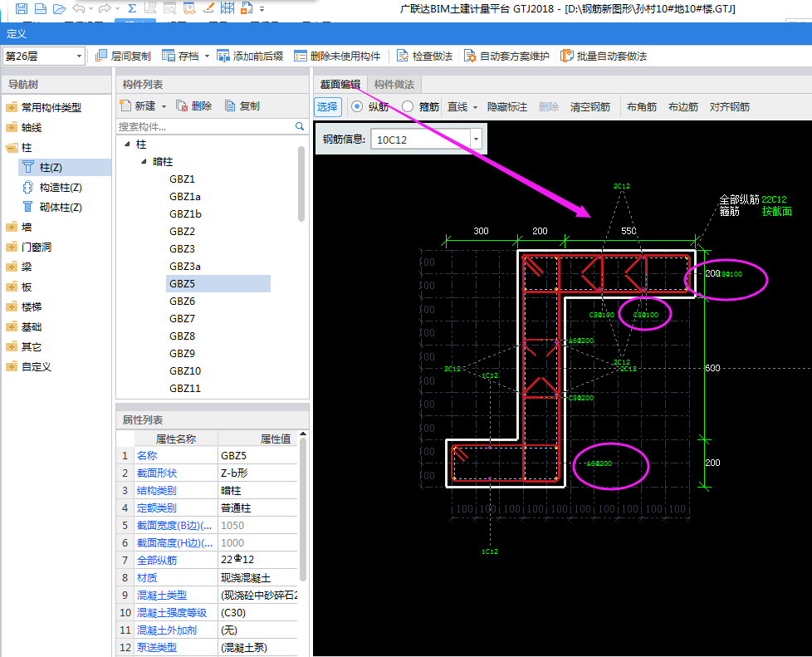The image size is (812, 657).
Task: Click 删除 in component list toolbar
Action: click(x=194, y=105)
